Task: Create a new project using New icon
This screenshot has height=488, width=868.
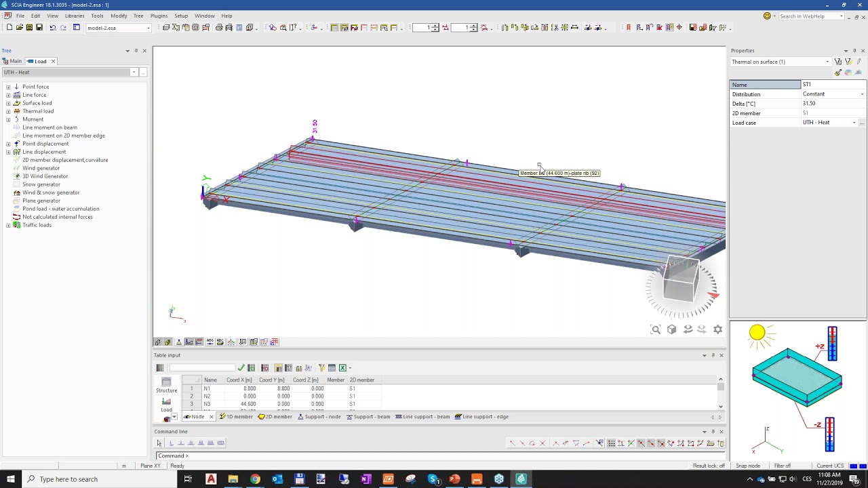Action: point(9,28)
